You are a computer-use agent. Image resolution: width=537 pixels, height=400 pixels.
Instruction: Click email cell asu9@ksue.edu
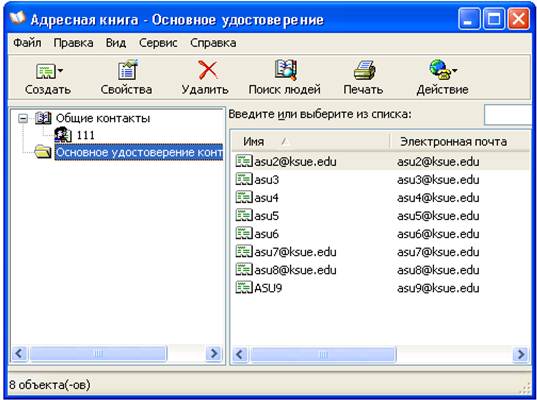click(438, 288)
